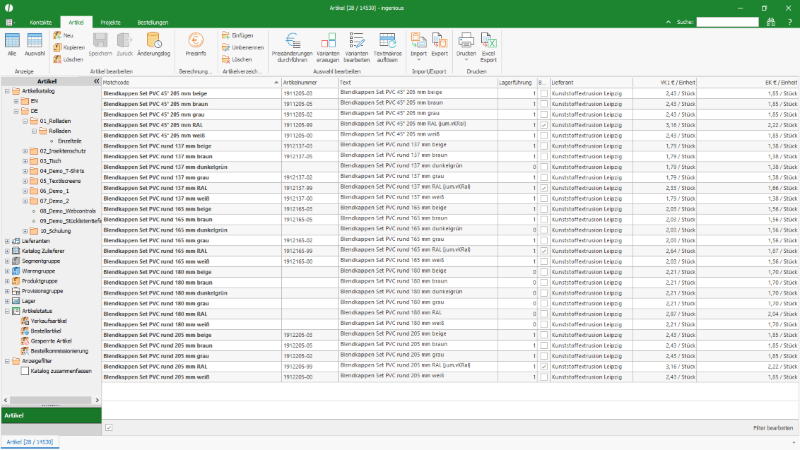800x450 pixels.
Task: Create a new article with Neu
Action: click(x=64, y=35)
